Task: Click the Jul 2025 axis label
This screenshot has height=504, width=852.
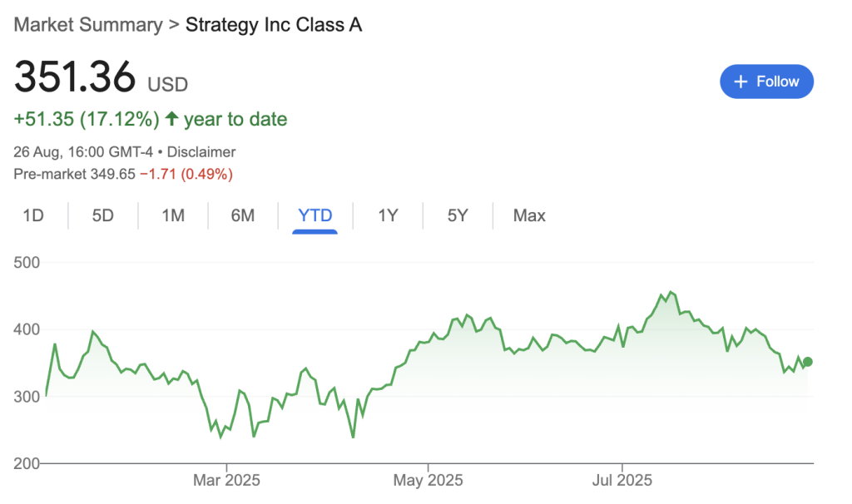Action: (622, 481)
